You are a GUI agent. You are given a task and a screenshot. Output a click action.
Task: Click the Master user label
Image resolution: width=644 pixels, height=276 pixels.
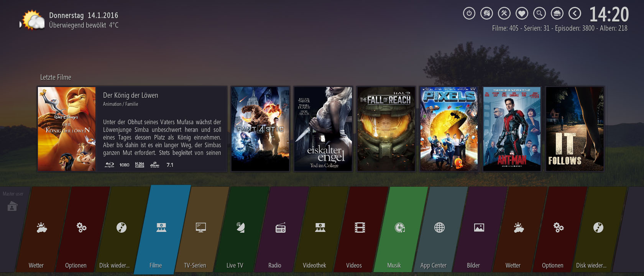point(13,194)
